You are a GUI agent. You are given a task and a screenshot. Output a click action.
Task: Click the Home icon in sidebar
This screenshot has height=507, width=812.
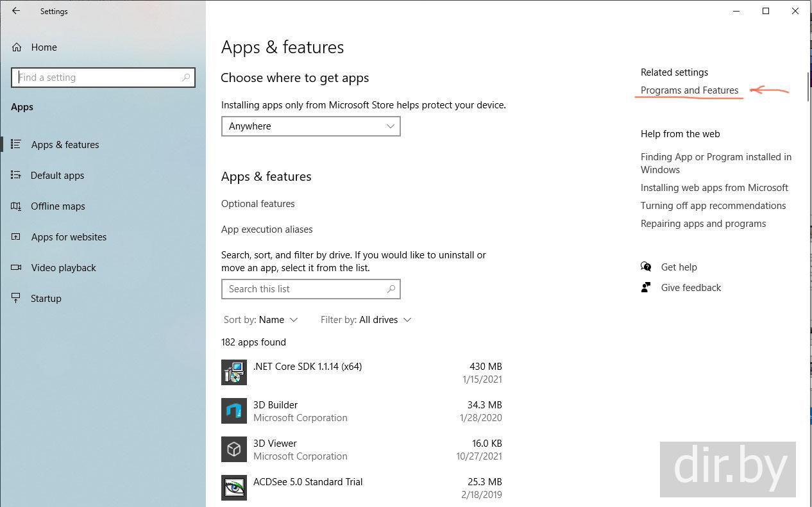click(x=17, y=47)
